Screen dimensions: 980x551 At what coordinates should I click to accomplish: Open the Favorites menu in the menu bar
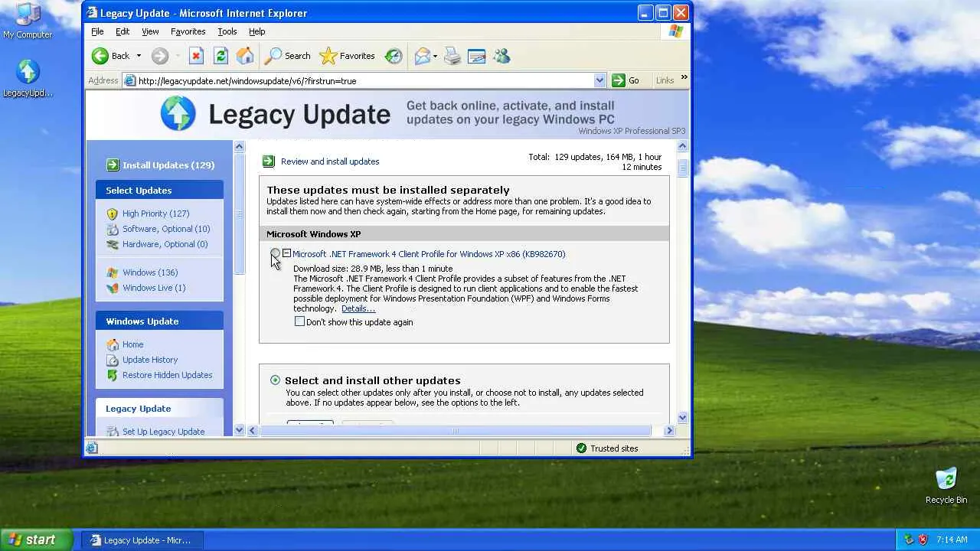pos(188,31)
